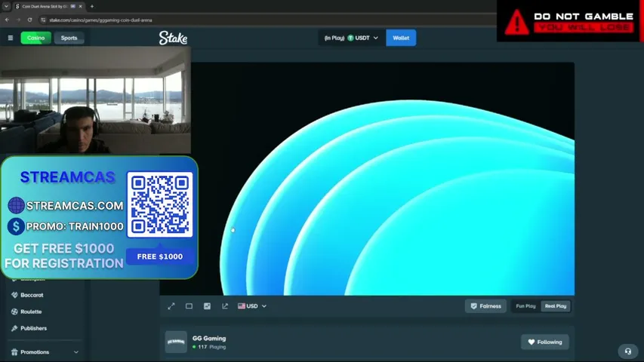Open the USDT balance currency dropdown
This screenshot has width=644, height=362.
pos(352,38)
